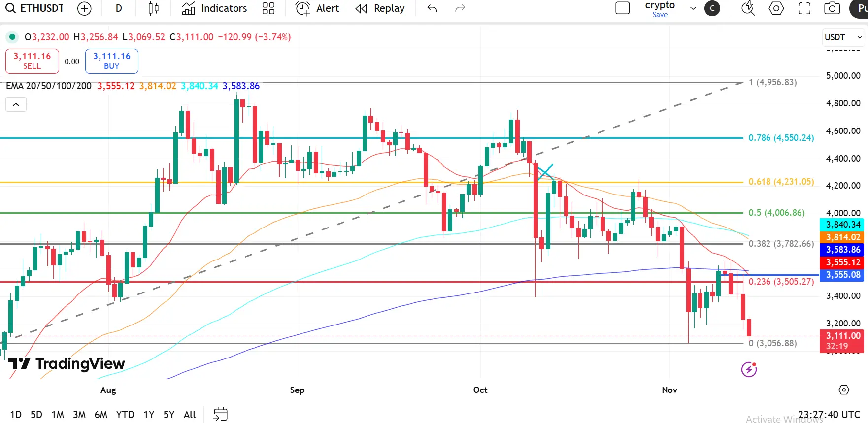
Task: Toggle the green market status dot
Action: click(12, 37)
